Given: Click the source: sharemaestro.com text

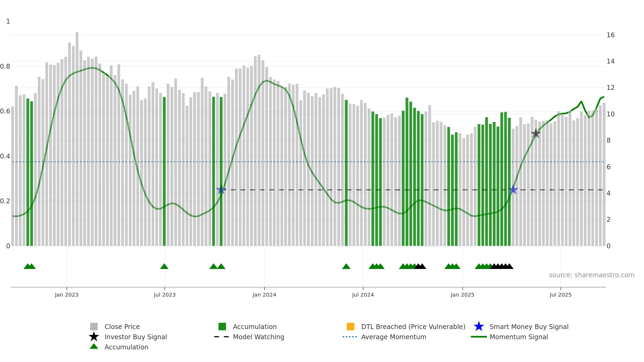Looking at the screenshot, I should (592, 275).
